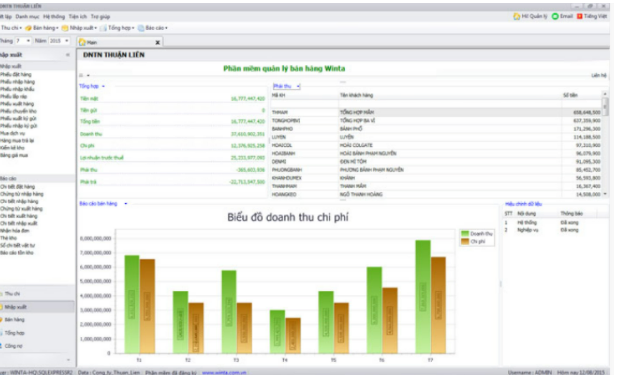
Task: Click the Doanh thu legend swatch
Action: (465, 234)
